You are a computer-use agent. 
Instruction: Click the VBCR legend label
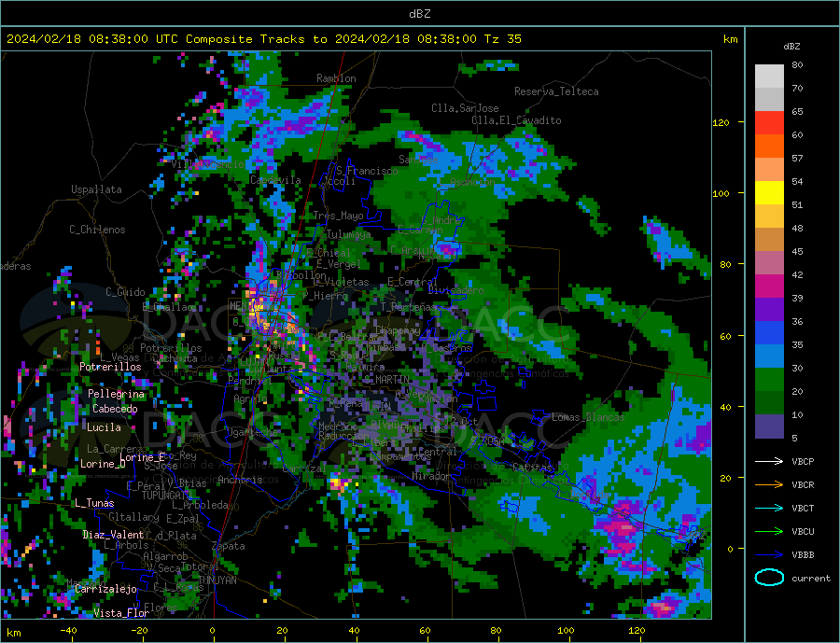(803, 485)
